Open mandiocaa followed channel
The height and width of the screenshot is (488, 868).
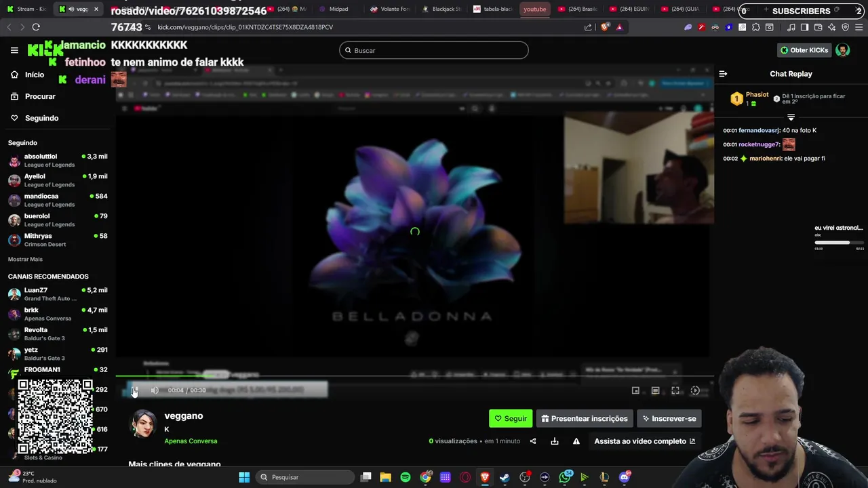[x=58, y=200]
